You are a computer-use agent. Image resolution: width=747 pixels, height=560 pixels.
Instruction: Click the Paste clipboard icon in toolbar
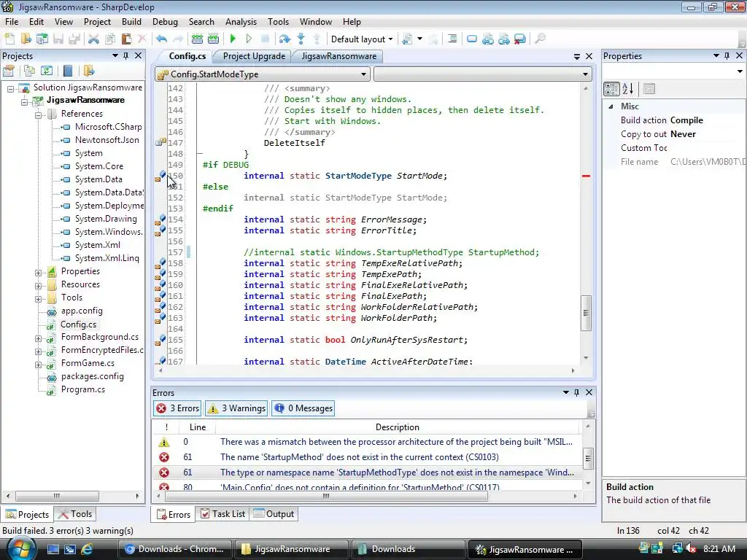[x=126, y=39]
